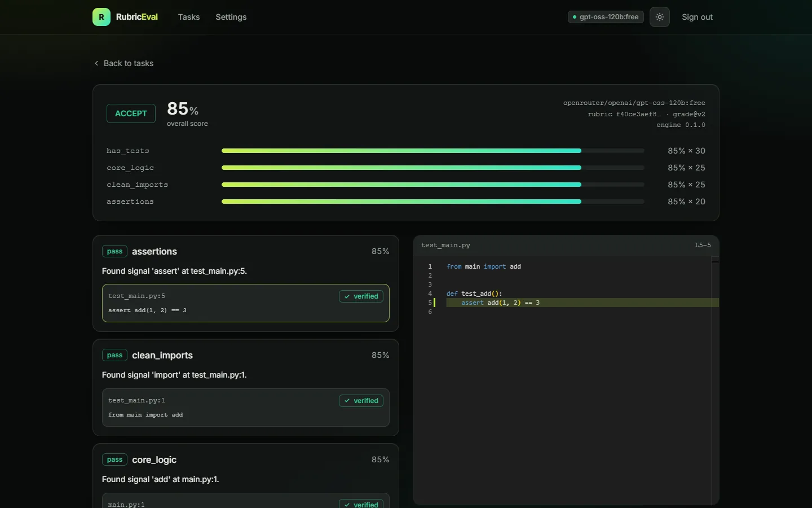Click the rubric f40ce3aef8 hash text
The width and height of the screenshot is (812, 508).
(x=624, y=114)
